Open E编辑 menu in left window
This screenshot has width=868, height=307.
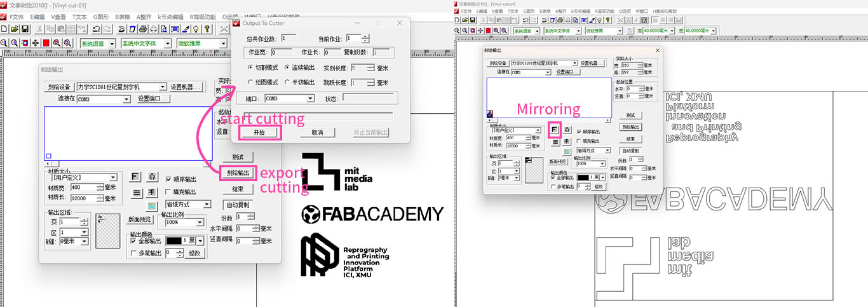pyautogui.click(x=38, y=17)
